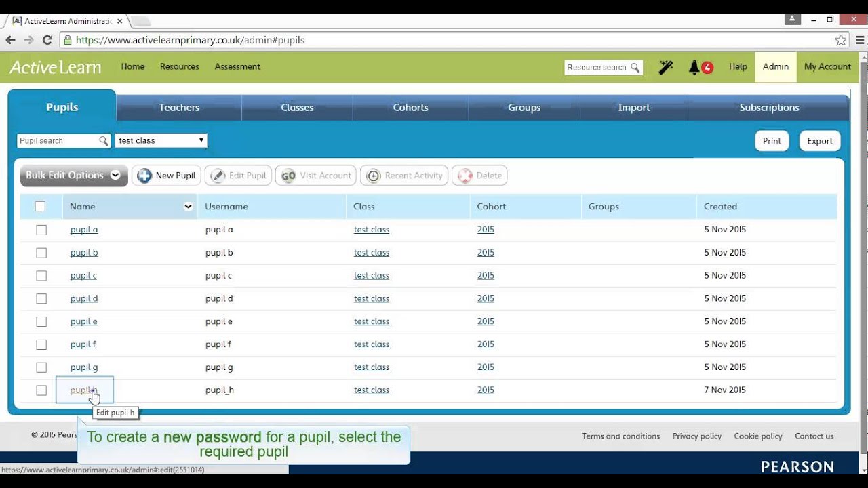The image size is (868, 488).
Task: Click Help in the header
Action: 738,67
